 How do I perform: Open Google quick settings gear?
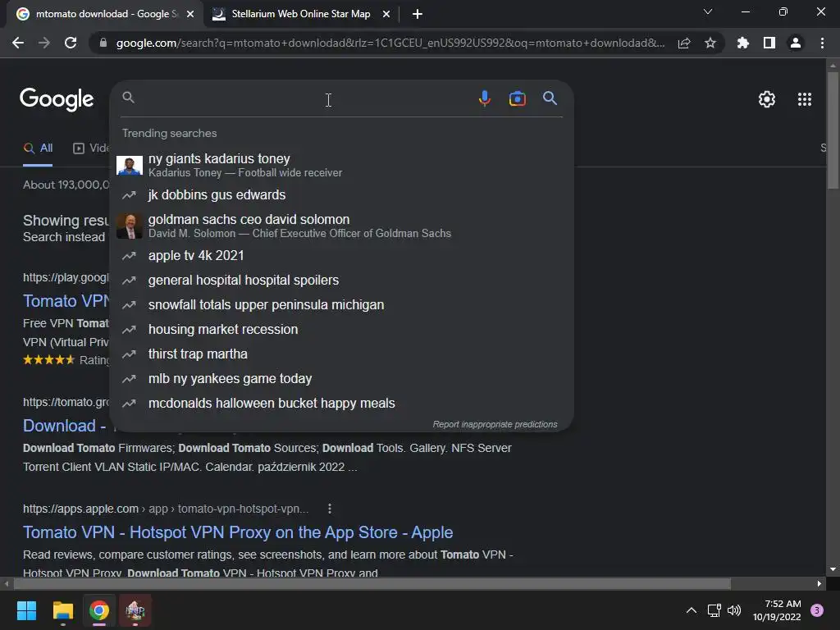coord(767,99)
